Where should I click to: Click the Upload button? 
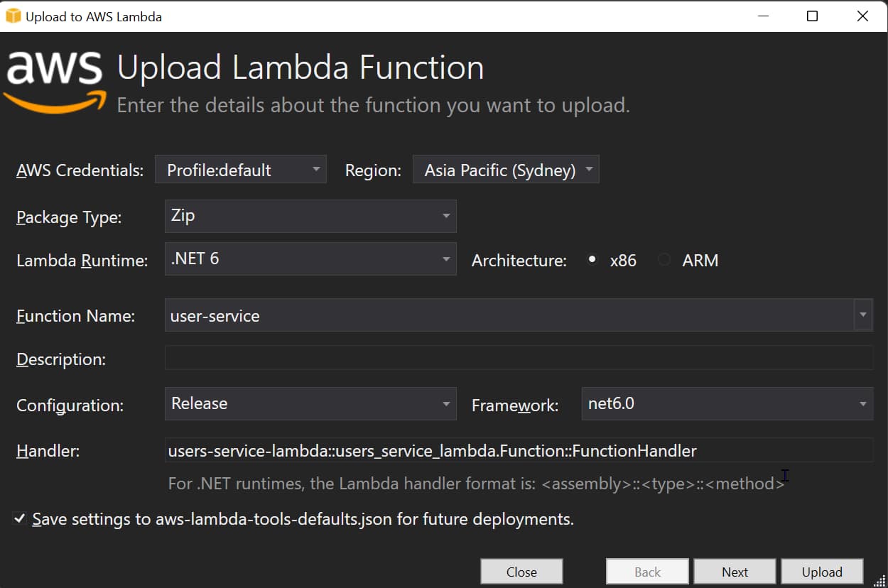pos(822,572)
